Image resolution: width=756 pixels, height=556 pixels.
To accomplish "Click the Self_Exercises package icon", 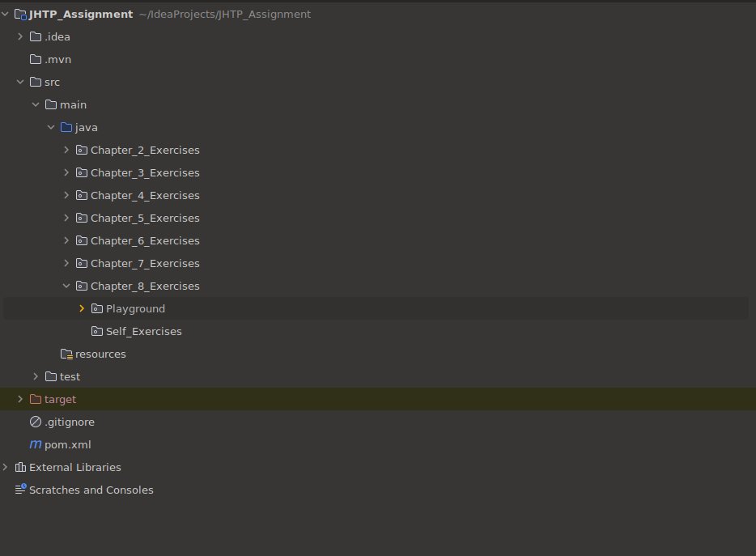I will pos(97,331).
